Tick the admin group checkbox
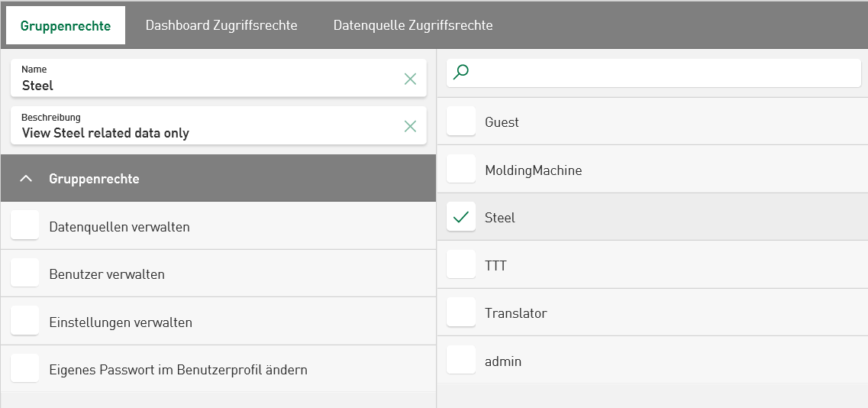868x408 pixels. 461,361
